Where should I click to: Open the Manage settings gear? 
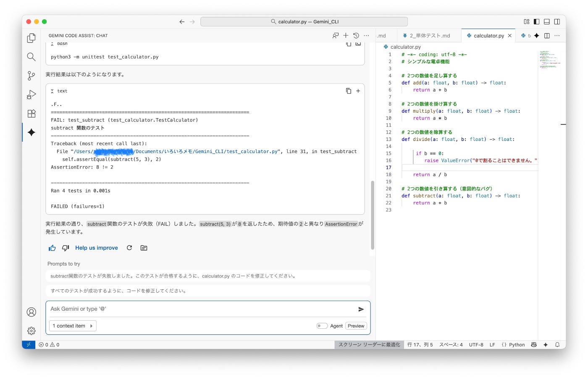click(x=31, y=331)
